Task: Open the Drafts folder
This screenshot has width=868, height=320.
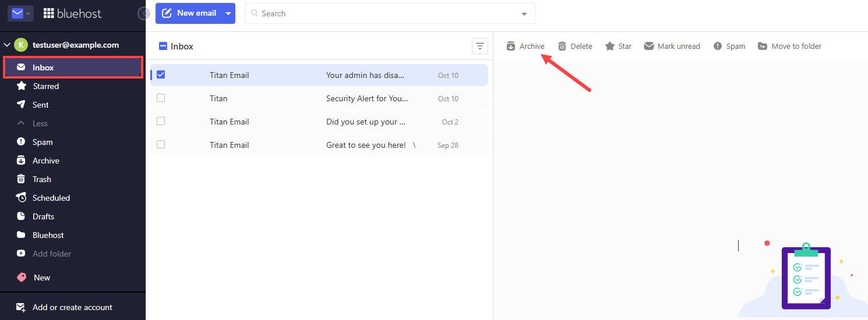Action: pos(43,216)
